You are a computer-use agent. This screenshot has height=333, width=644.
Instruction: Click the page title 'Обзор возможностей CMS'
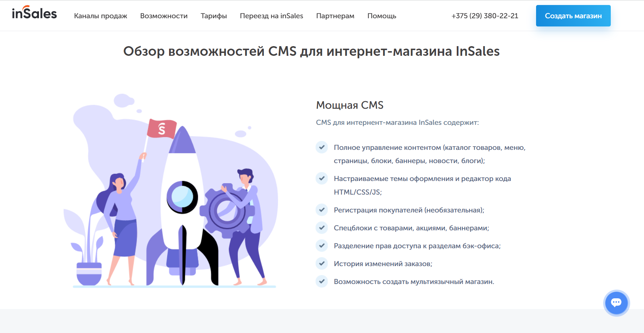311,51
